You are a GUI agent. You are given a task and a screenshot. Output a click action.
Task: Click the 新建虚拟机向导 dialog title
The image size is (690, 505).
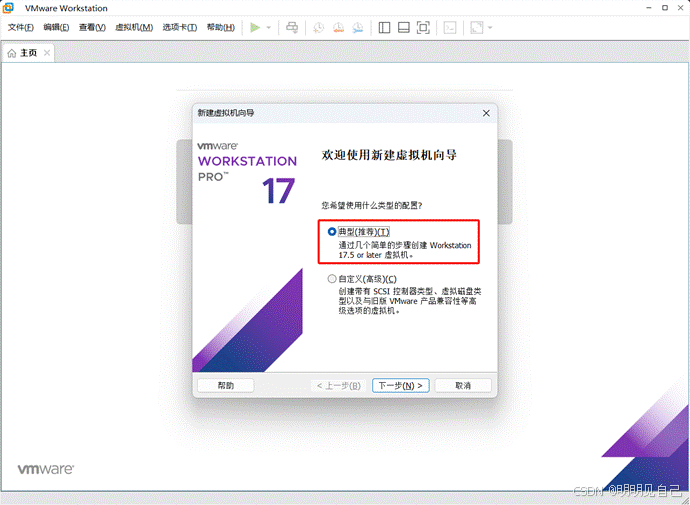(x=226, y=113)
